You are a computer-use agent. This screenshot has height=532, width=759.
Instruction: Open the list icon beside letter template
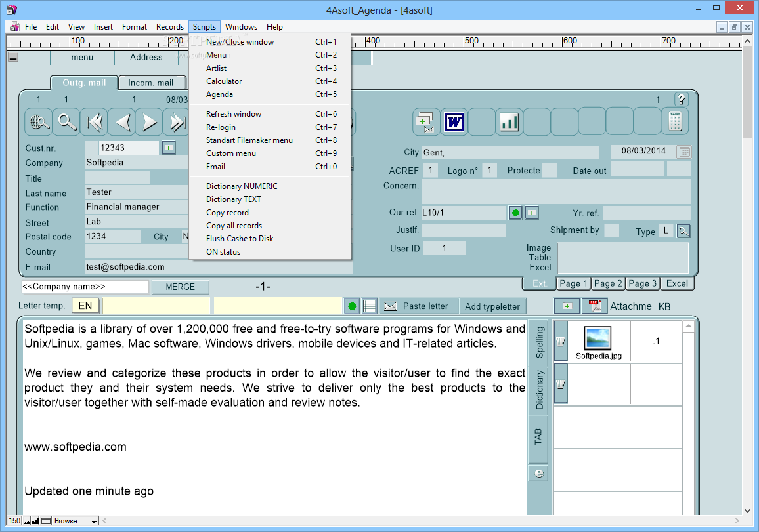click(x=370, y=306)
